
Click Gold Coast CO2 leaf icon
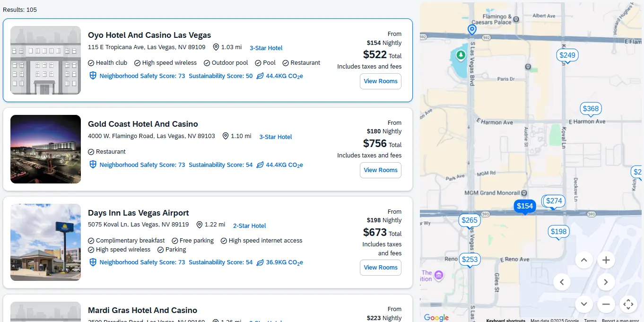click(260, 165)
